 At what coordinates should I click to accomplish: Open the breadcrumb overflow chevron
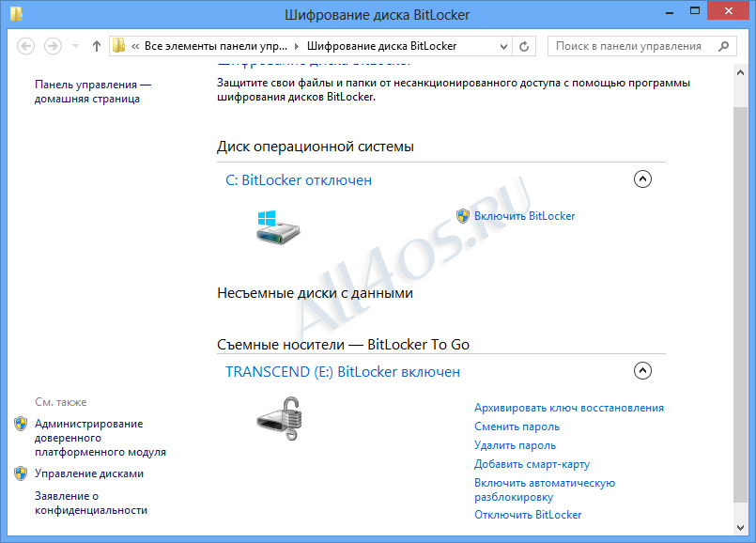coord(135,46)
